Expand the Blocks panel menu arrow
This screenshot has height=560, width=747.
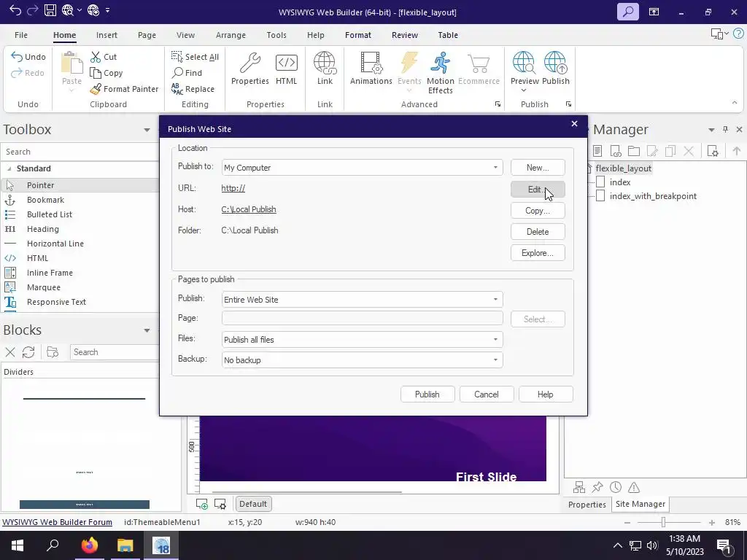click(x=147, y=330)
